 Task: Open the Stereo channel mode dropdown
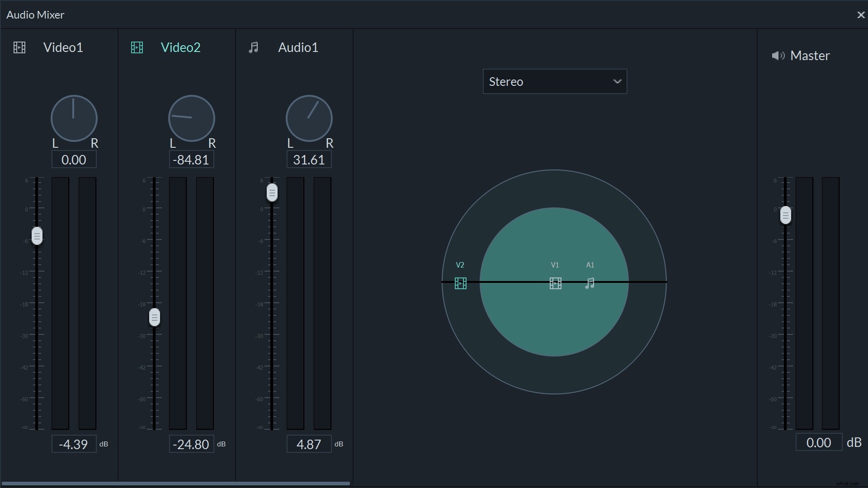click(x=555, y=82)
